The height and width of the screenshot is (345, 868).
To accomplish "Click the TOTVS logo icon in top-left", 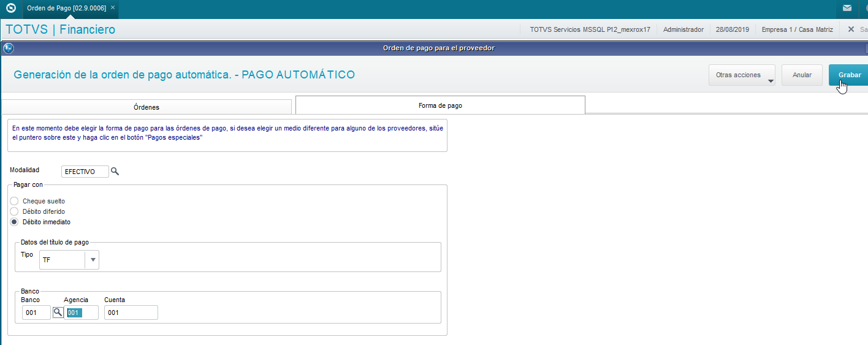I will click(x=10, y=8).
